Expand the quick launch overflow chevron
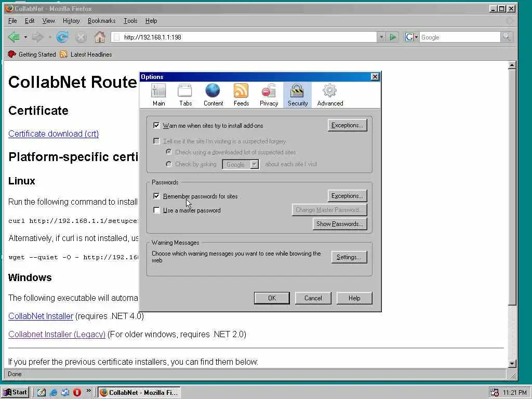Screen dimensions: 532x399 88,391
